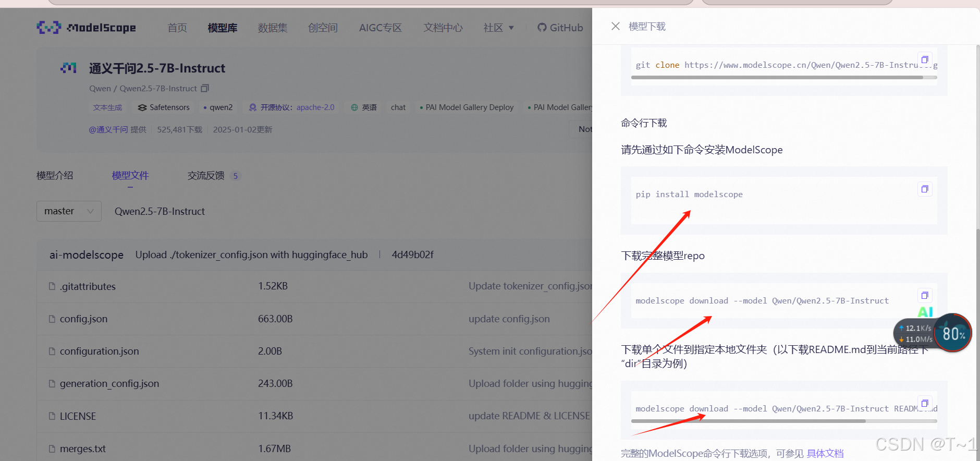Screen dimensions: 980x461
Task: Click the apache-2.0 license link
Action: tap(315, 107)
